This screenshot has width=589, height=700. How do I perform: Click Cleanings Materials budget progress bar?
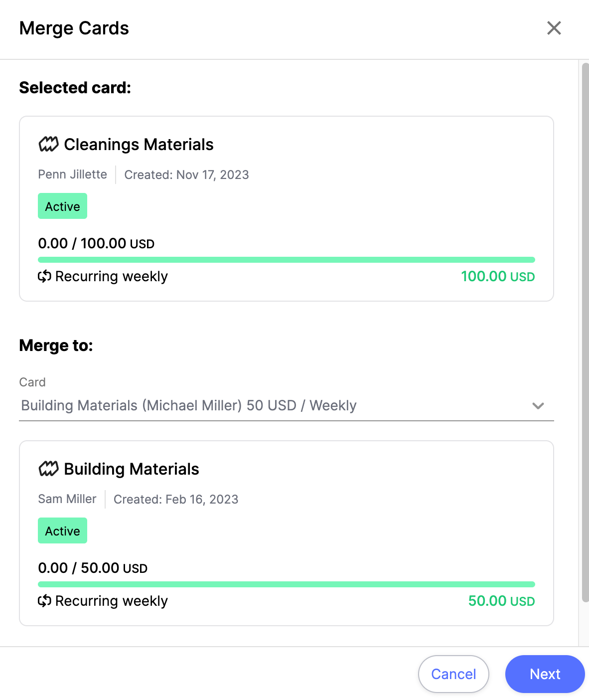point(287,260)
